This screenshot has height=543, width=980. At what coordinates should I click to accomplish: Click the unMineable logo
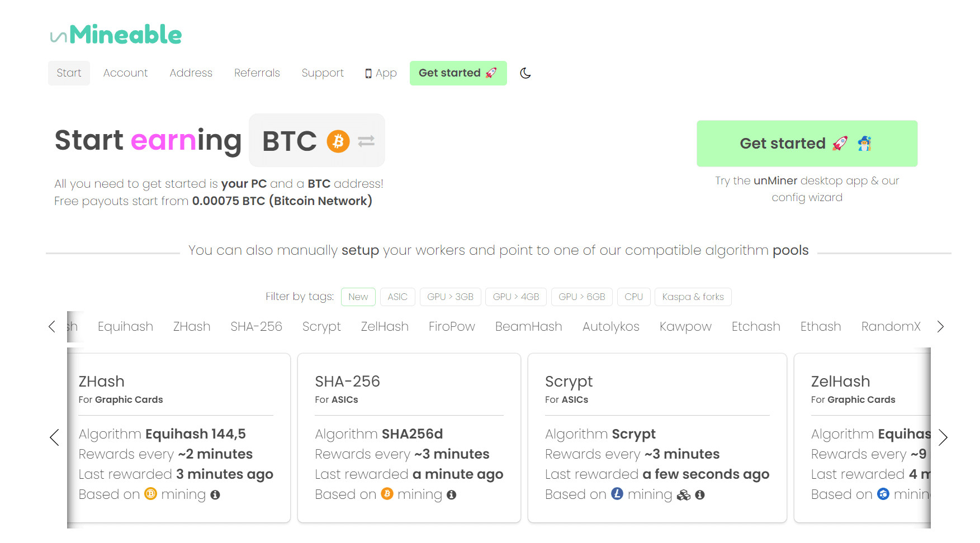[x=116, y=35]
